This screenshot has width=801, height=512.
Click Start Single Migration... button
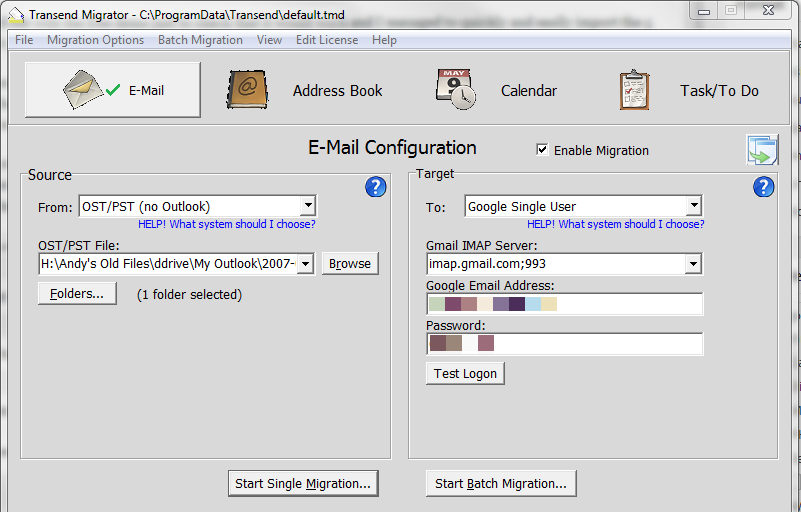[303, 483]
